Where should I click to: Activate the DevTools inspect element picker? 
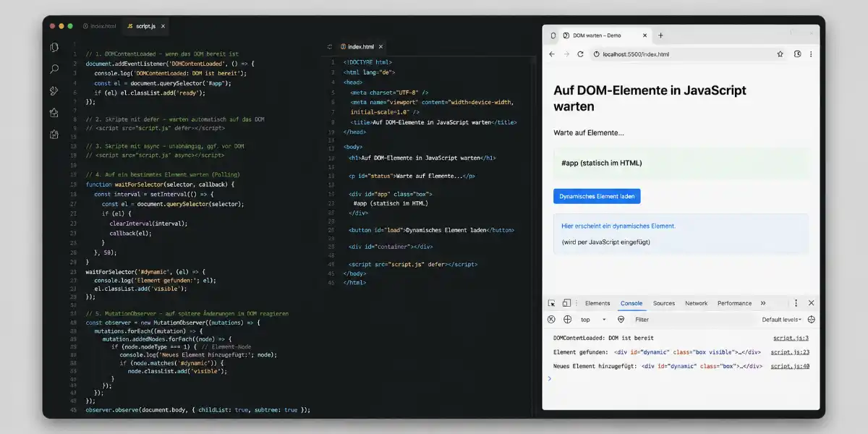coord(551,303)
